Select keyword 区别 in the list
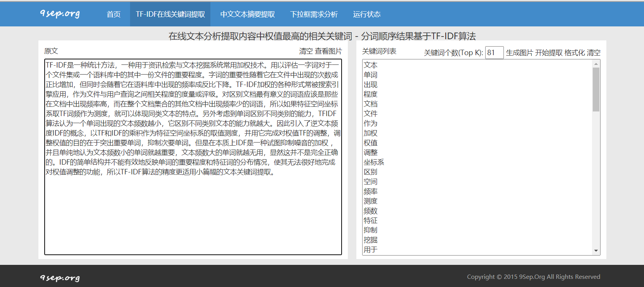 pos(370,172)
